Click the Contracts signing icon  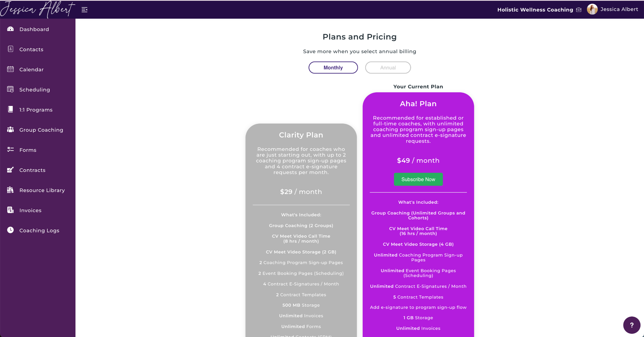click(x=10, y=170)
